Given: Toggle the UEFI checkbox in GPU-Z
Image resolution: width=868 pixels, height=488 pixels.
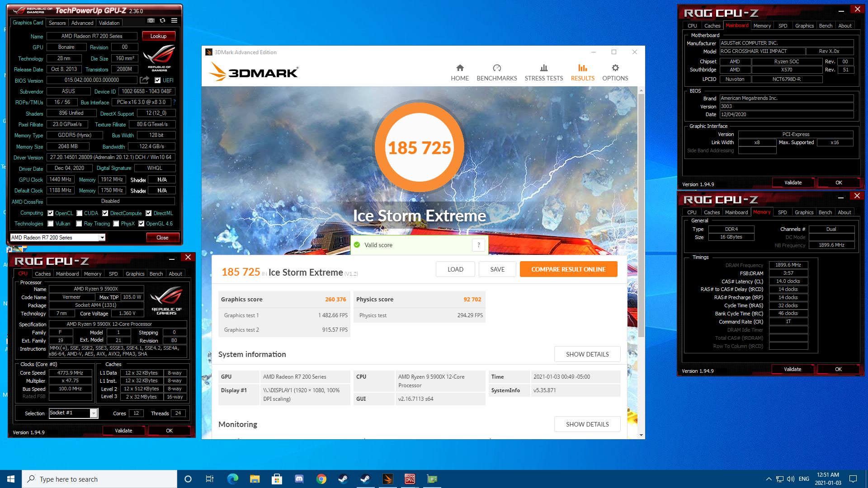Looking at the screenshot, I should click(158, 80).
